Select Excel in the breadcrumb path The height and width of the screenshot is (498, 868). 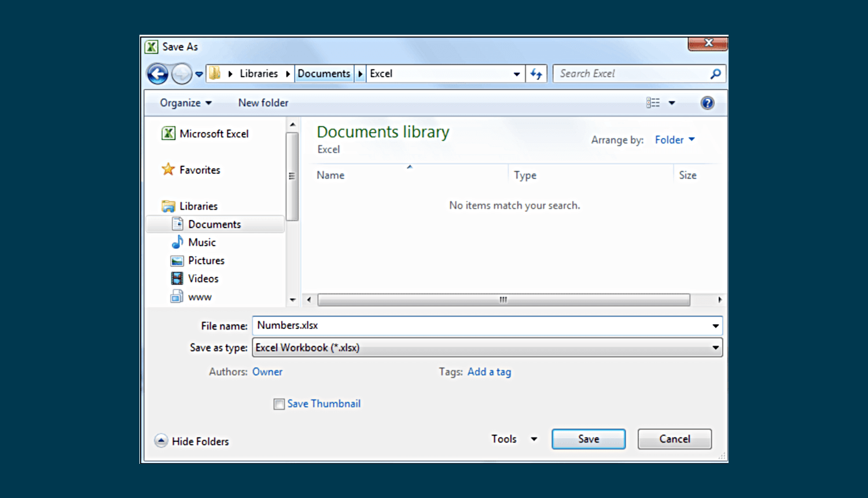tap(381, 74)
